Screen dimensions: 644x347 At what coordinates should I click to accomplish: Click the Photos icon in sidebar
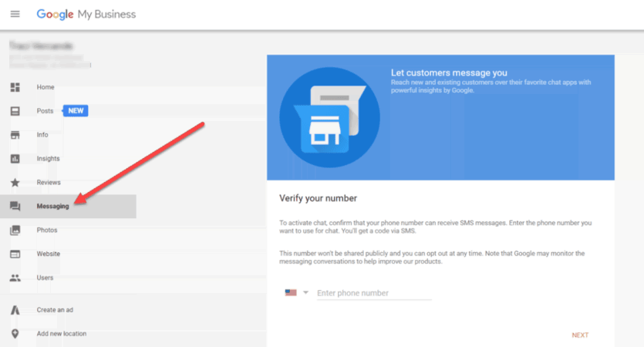pos(15,230)
